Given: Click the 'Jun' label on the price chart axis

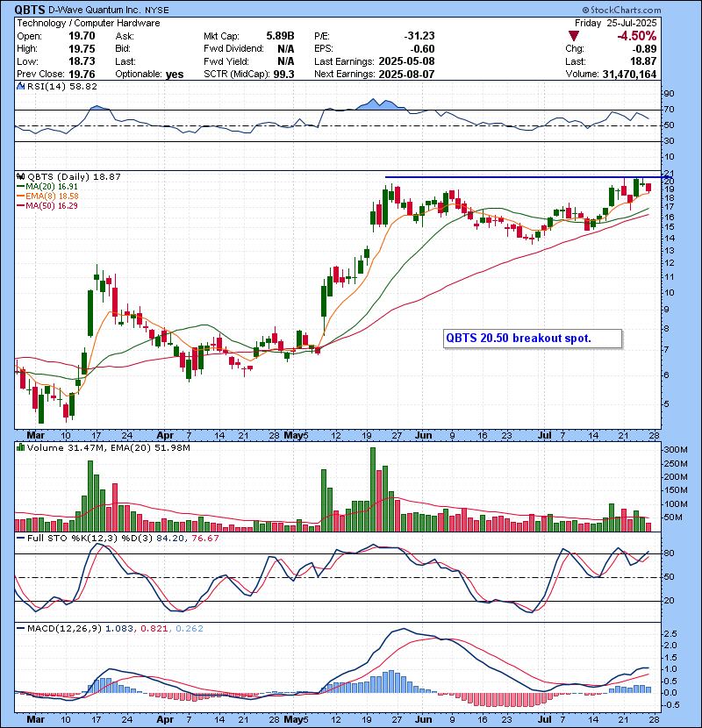Looking at the screenshot, I should click(x=423, y=436).
